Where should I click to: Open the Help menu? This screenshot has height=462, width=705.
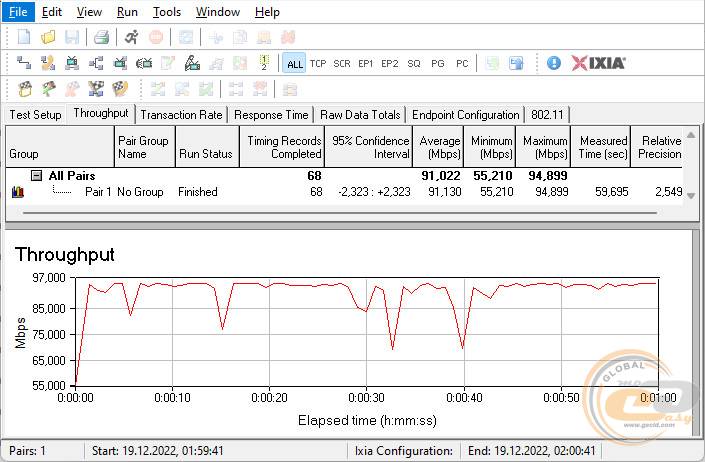(x=267, y=12)
